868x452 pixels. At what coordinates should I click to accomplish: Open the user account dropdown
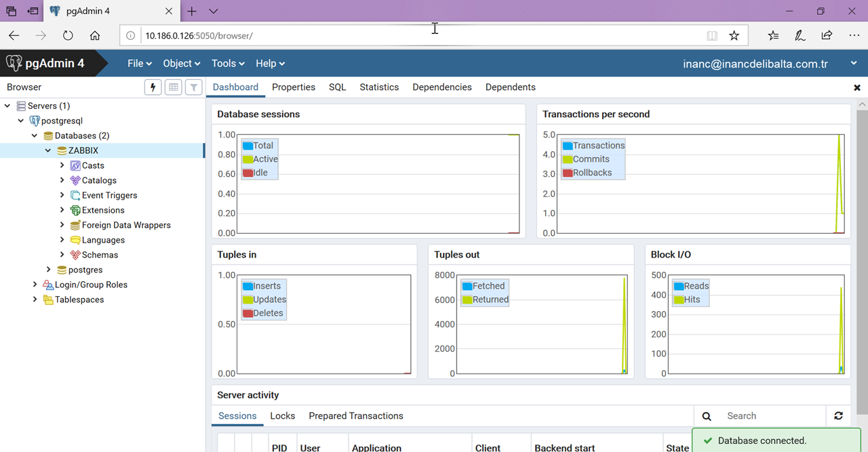(x=853, y=64)
